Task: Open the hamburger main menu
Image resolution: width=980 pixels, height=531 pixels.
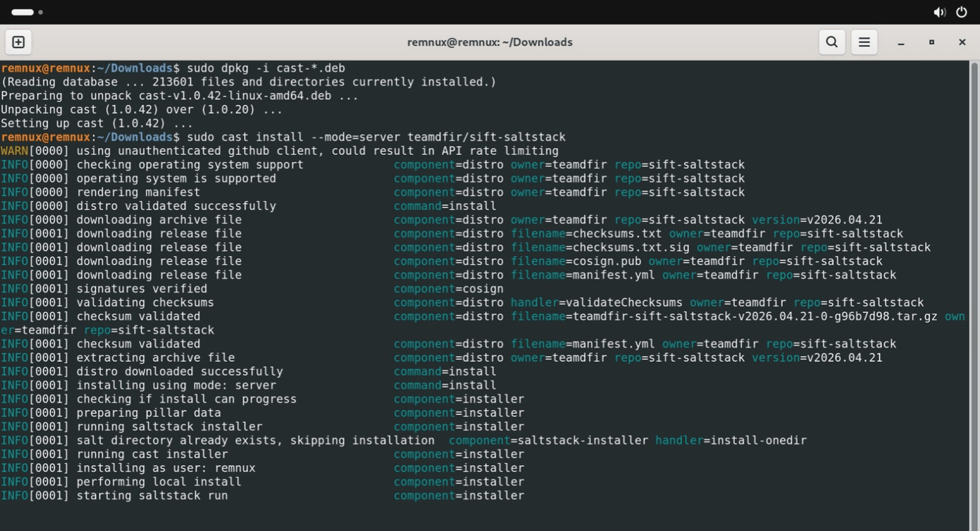Action: [864, 42]
